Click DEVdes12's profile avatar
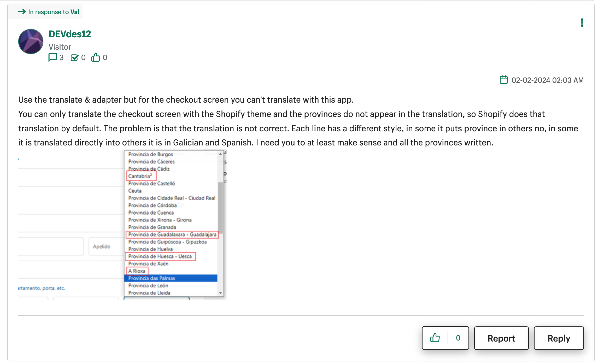Screen dimensions: 598x364 30,41
